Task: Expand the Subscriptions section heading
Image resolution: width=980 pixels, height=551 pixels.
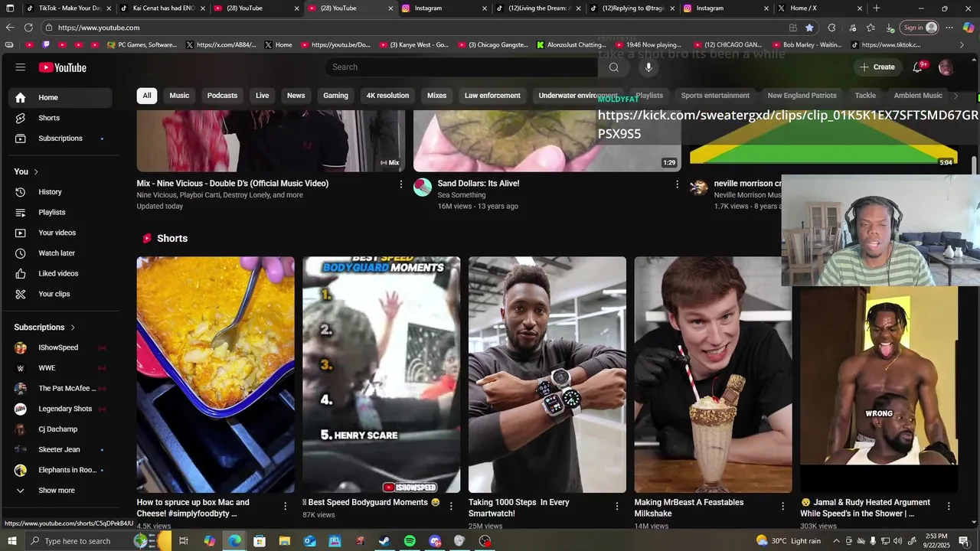Action: (45, 328)
